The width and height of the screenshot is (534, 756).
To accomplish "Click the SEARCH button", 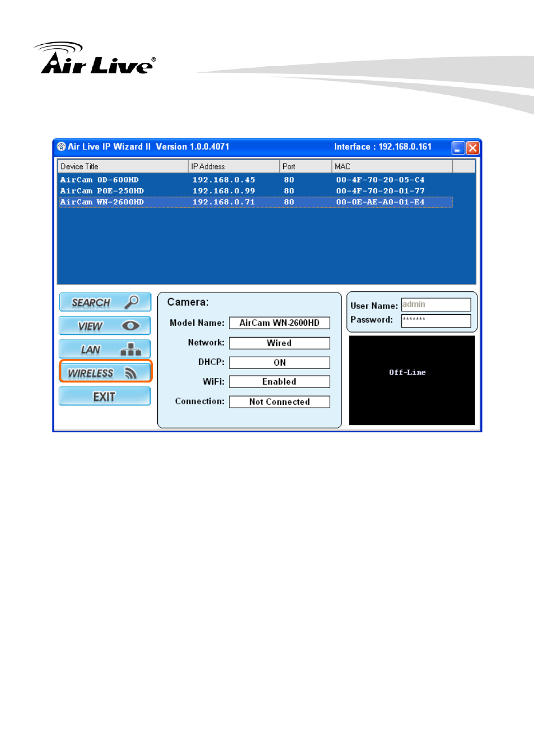I will click(x=105, y=302).
